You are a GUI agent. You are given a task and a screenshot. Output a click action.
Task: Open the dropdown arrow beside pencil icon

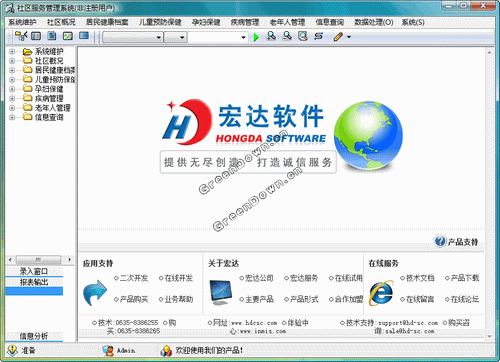[349, 37]
